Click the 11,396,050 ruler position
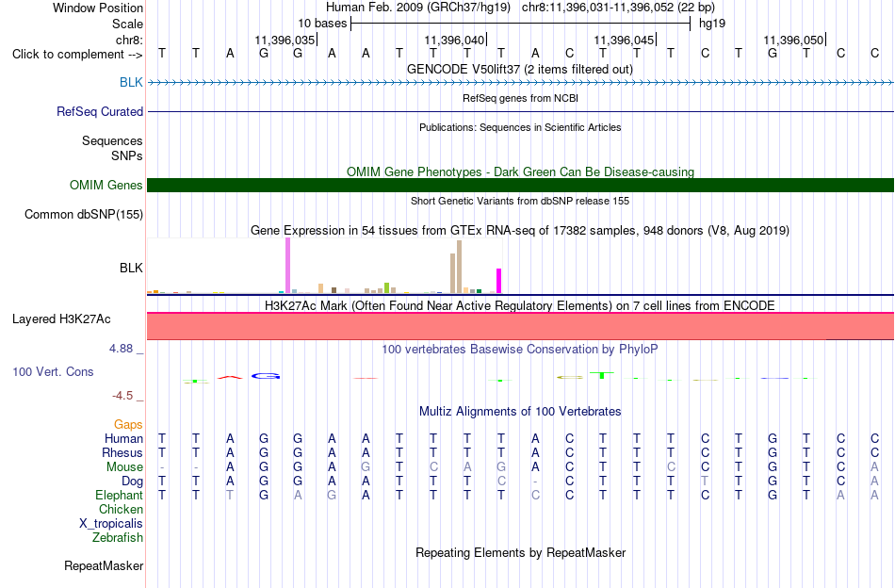 pyautogui.click(x=793, y=40)
